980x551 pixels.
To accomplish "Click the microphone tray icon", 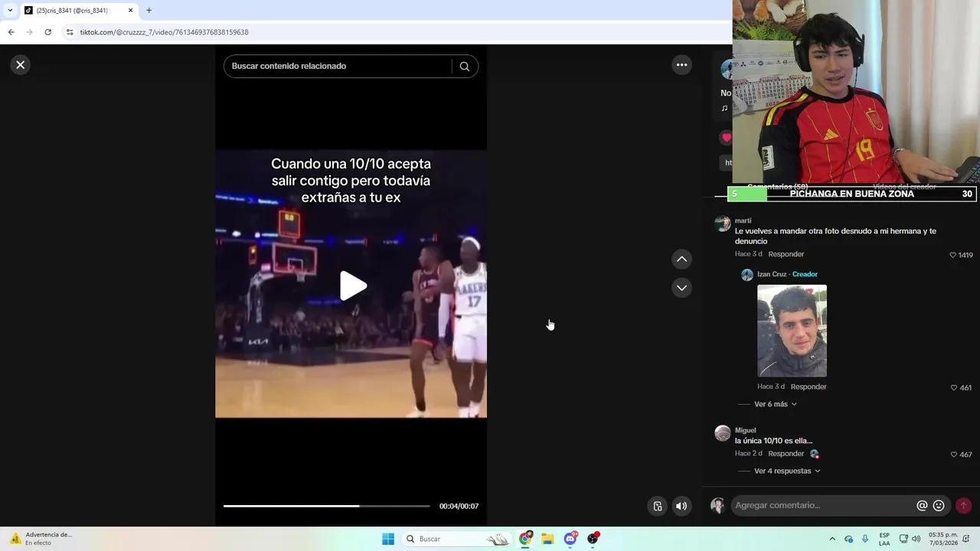I will 865,539.
